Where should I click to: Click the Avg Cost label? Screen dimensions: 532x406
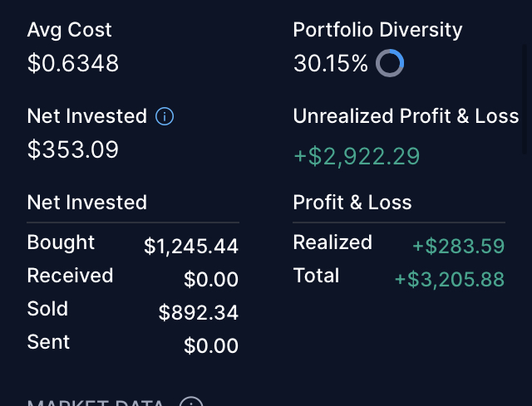(x=70, y=30)
